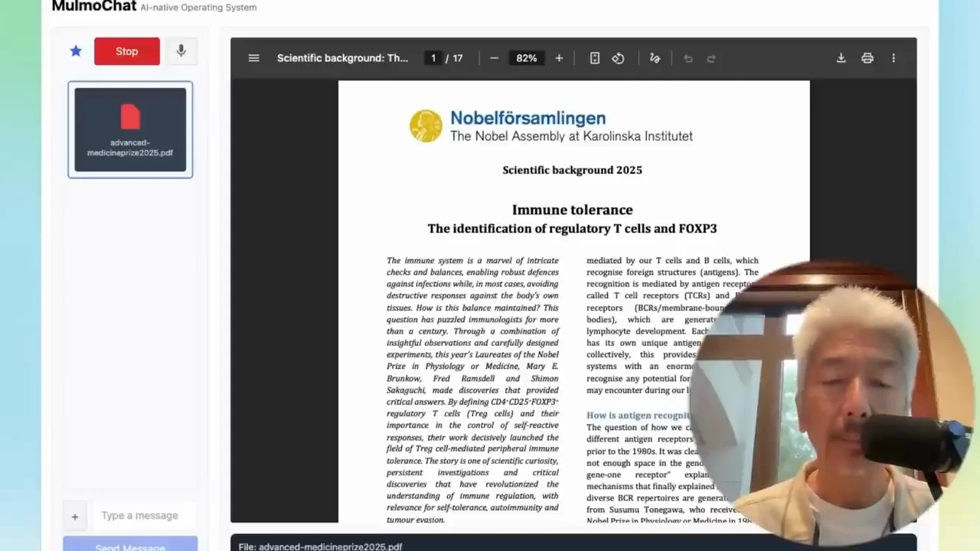
Task: Open the PDF sidebar menu
Action: [x=254, y=58]
